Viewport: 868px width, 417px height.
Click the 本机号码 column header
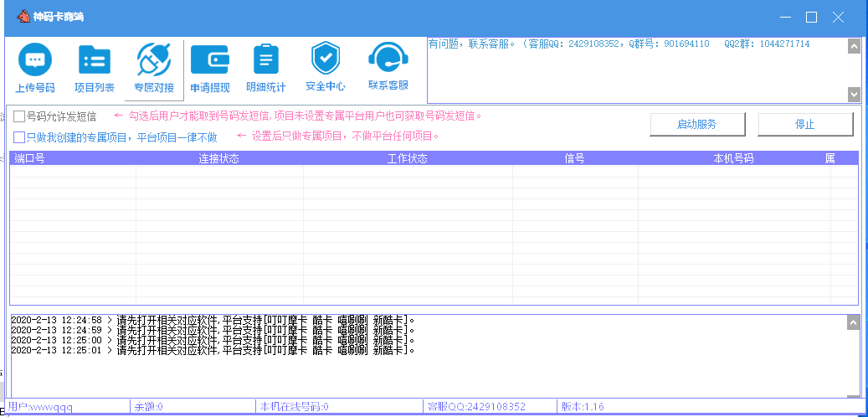(733, 158)
